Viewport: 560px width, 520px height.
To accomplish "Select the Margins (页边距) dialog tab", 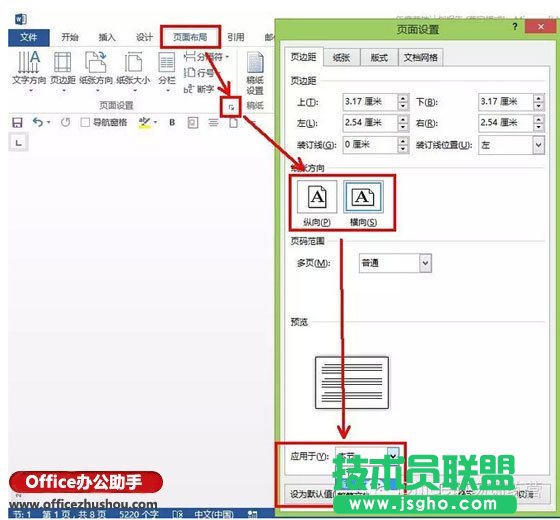I will point(304,57).
